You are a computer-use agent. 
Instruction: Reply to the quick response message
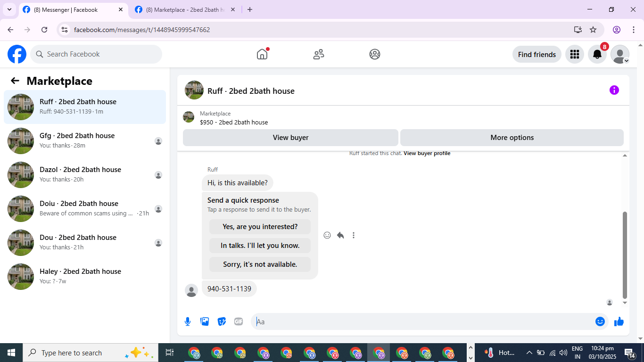[x=340, y=235]
